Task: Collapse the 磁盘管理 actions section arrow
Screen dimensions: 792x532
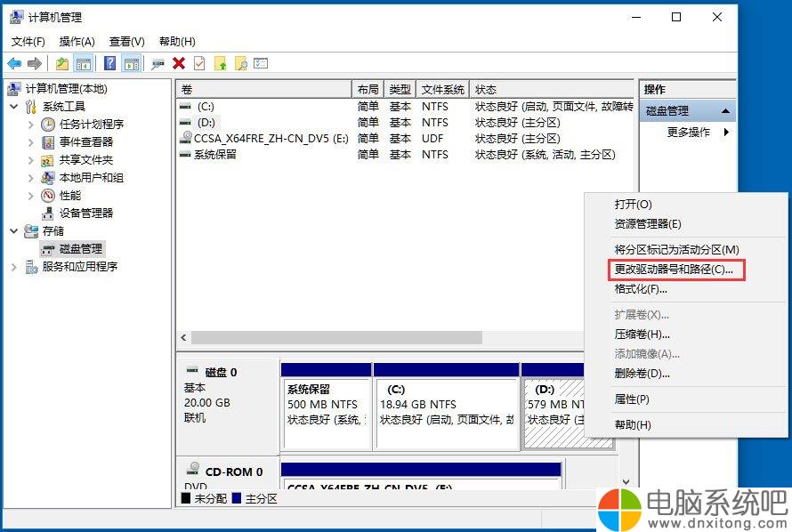Action: 726,111
